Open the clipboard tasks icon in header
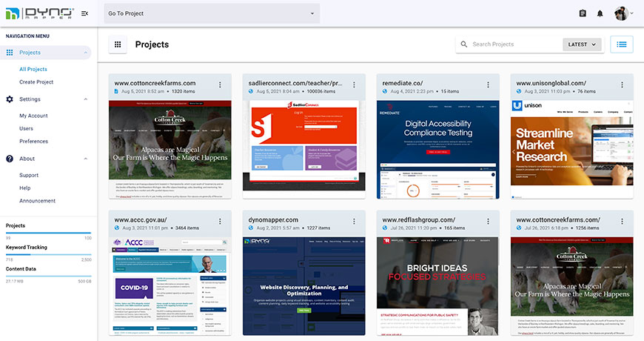The height and width of the screenshot is (341, 644). pos(583,13)
